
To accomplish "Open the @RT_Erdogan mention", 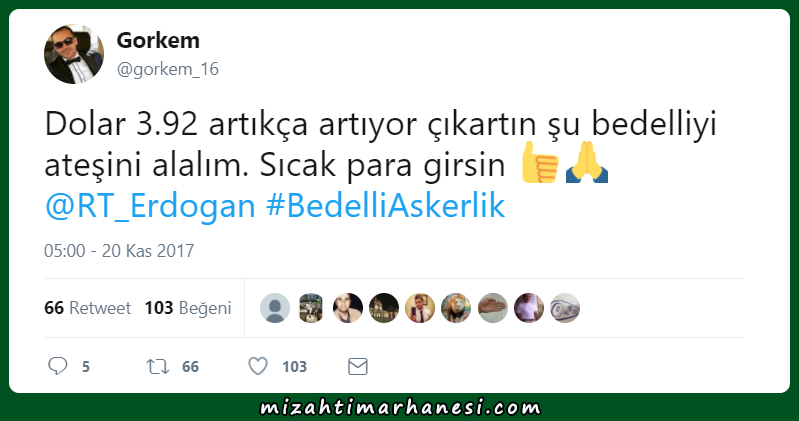I will point(150,206).
